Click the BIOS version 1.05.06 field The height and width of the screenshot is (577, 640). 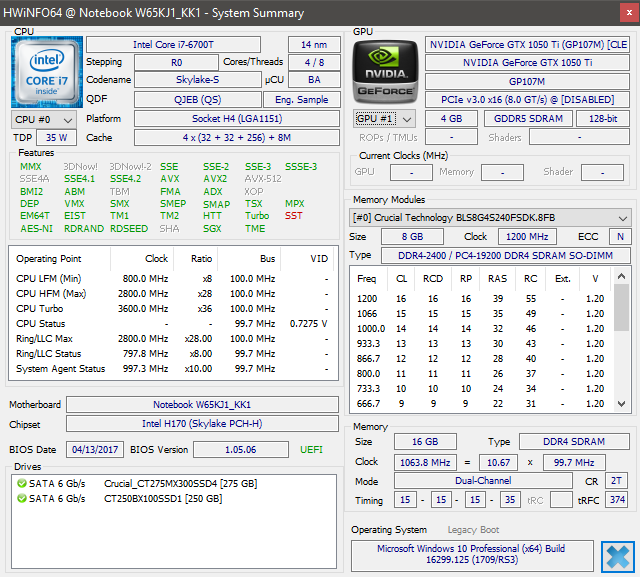tap(241, 450)
